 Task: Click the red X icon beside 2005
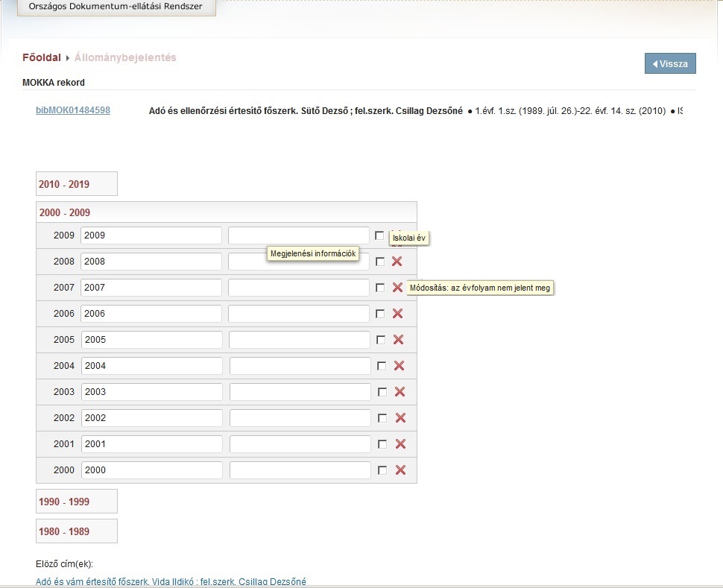click(398, 340)
